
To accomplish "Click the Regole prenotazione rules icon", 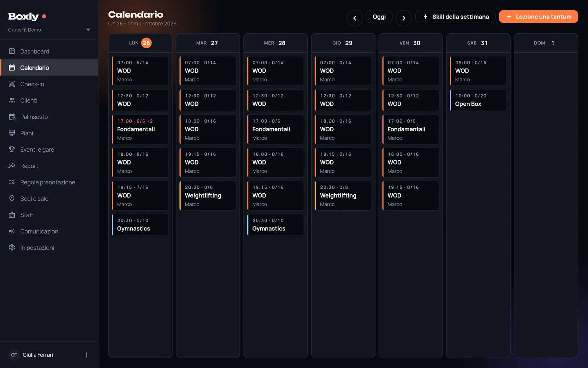I will [12, 182].
